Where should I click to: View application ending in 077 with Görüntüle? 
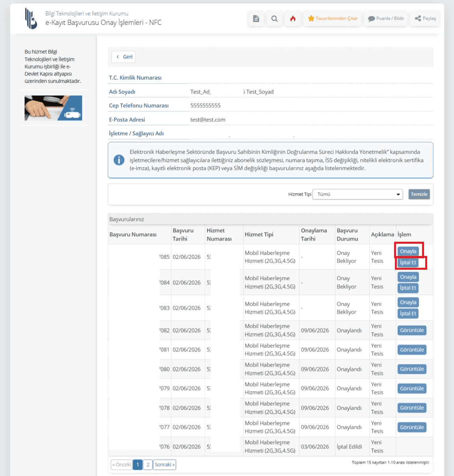tap(412, 427)
